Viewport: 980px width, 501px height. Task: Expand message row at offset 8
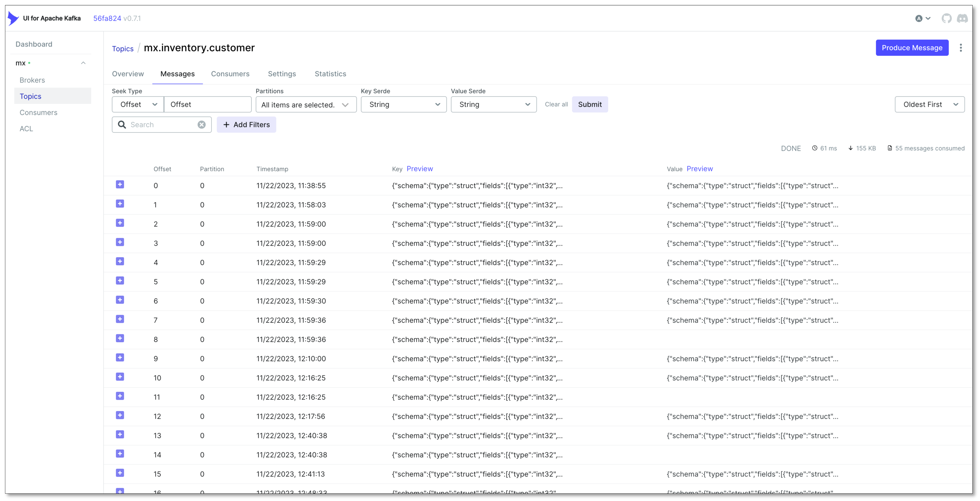point(120,339)
